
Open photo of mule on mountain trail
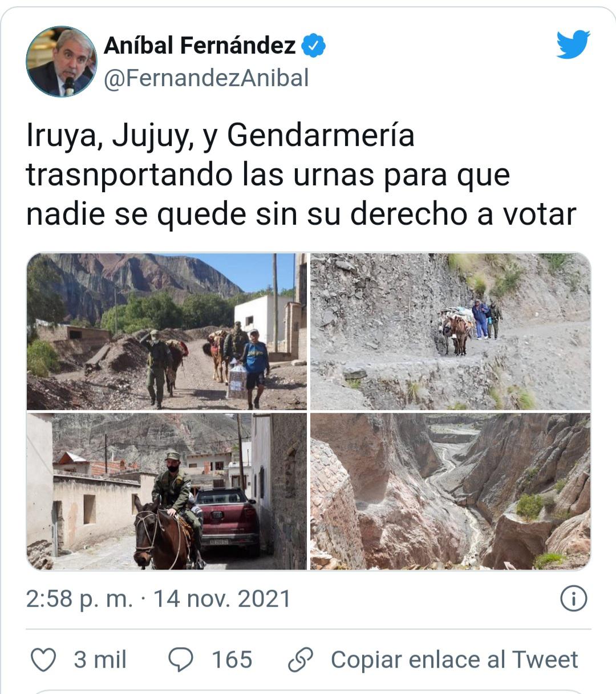[451, 331]
